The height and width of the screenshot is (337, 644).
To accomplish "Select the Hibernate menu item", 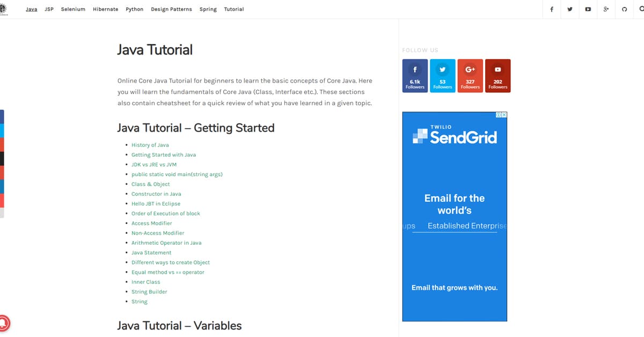I will click(105, 9).
